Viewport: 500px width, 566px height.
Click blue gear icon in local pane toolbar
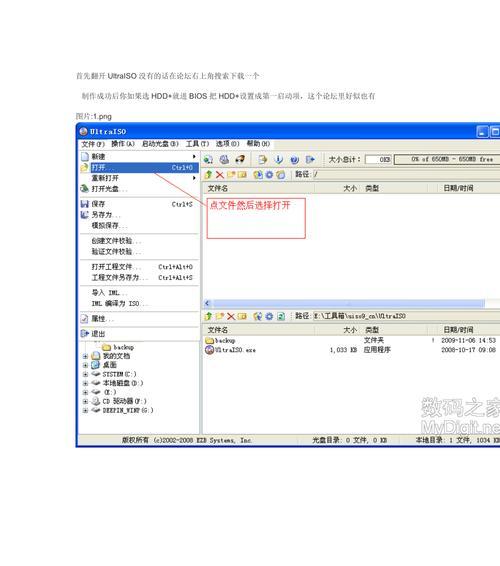[269, 317]
